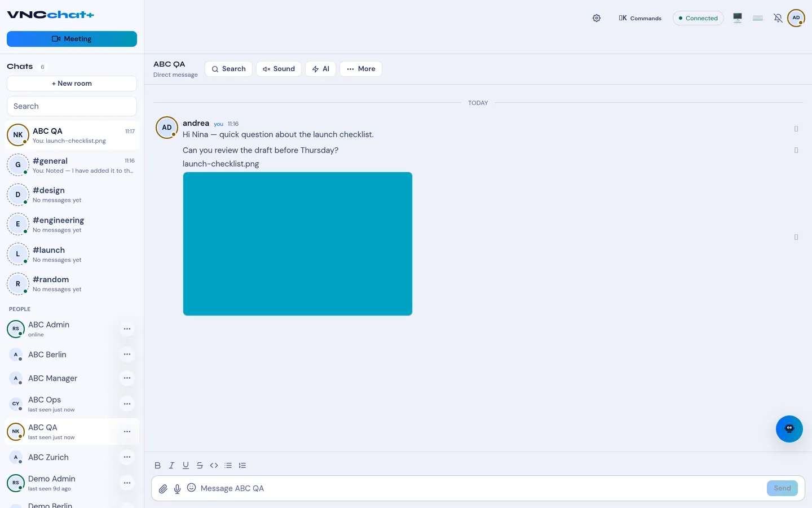Insert inline code formatting
Viewport: 812px width, 508px height.
point(214,466)
